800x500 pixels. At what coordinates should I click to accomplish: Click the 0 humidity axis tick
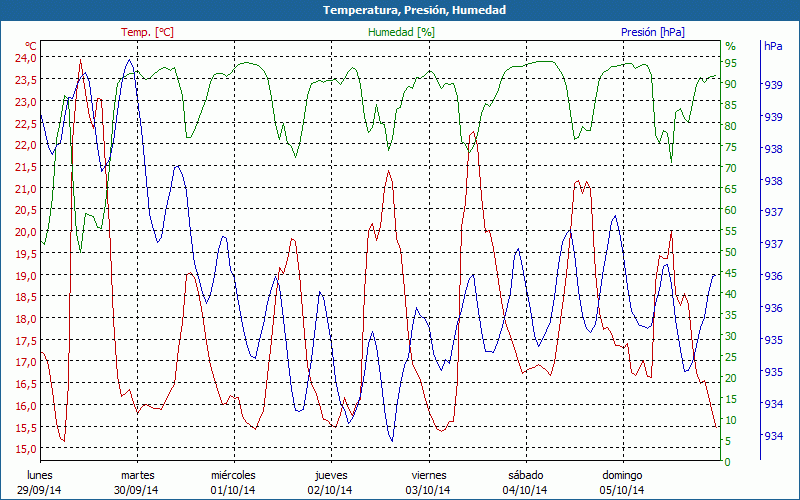pyautogui.click(x=728, y=462)
